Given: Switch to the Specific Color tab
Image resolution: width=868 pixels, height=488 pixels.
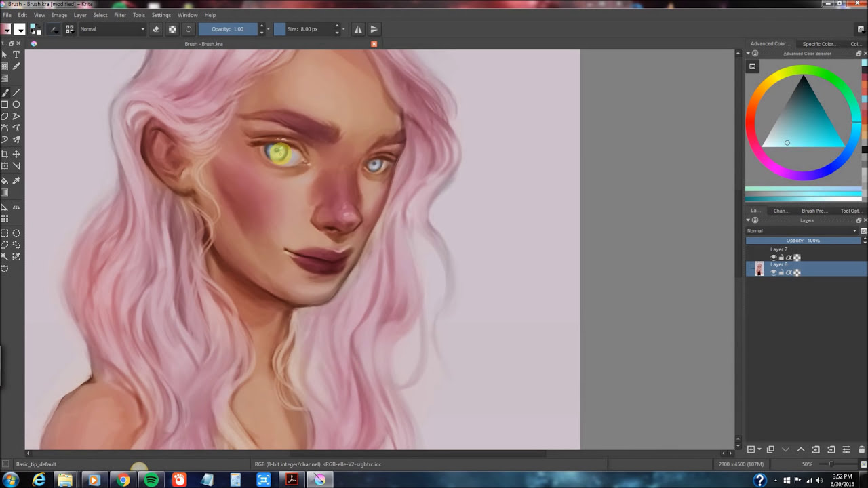Looking at the screenshot, I should (818, 44).
